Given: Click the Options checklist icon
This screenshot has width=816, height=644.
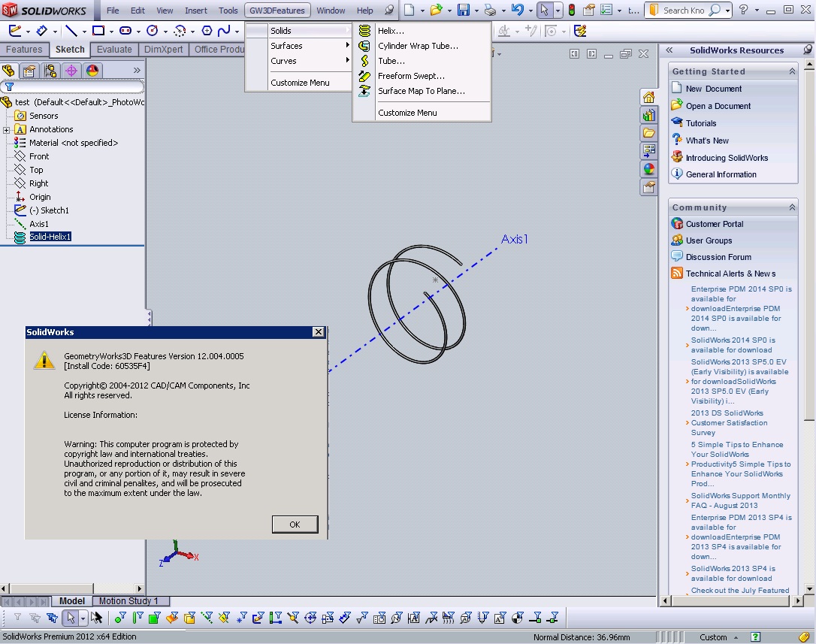Looking at the screenshot, I should click(606, 10).
